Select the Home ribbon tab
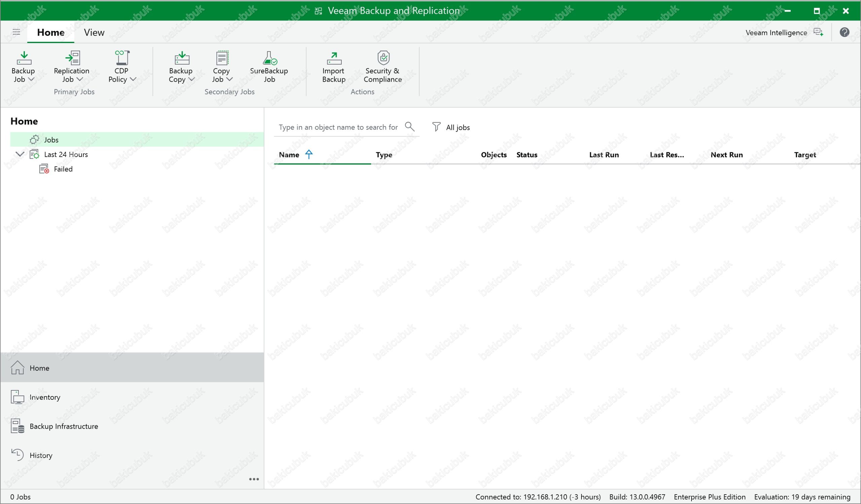Screen dimensions: 861x504 point(50,32)
